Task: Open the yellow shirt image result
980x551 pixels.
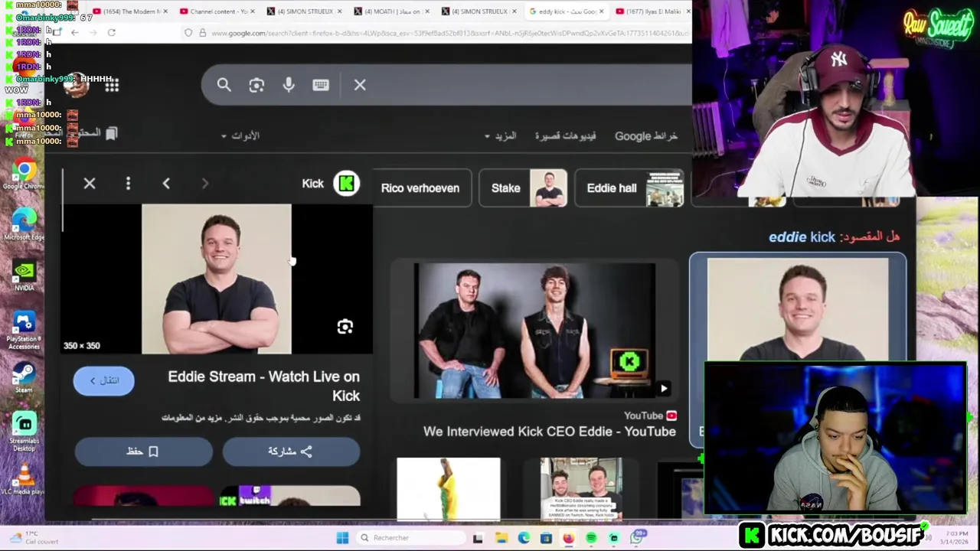Action: [x=449, y=488]
